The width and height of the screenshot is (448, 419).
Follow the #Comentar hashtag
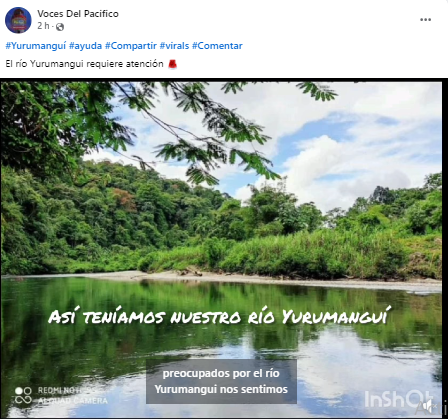click(217, 46)
